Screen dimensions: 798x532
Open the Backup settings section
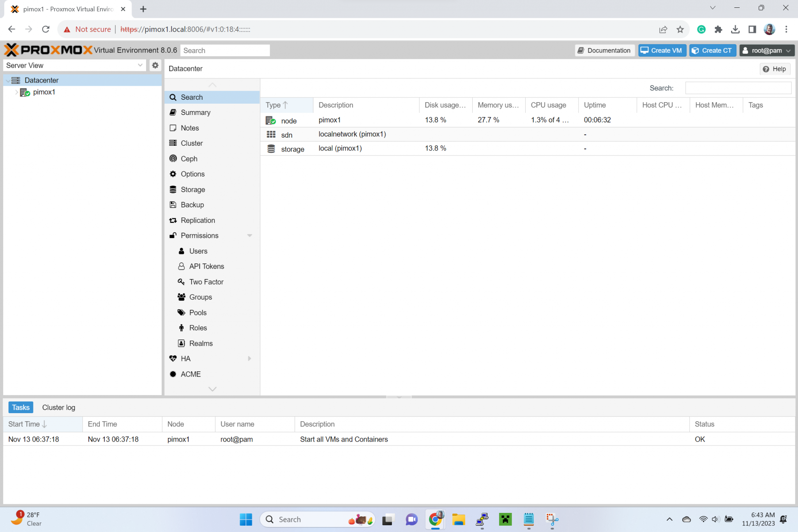click(192, 205)
